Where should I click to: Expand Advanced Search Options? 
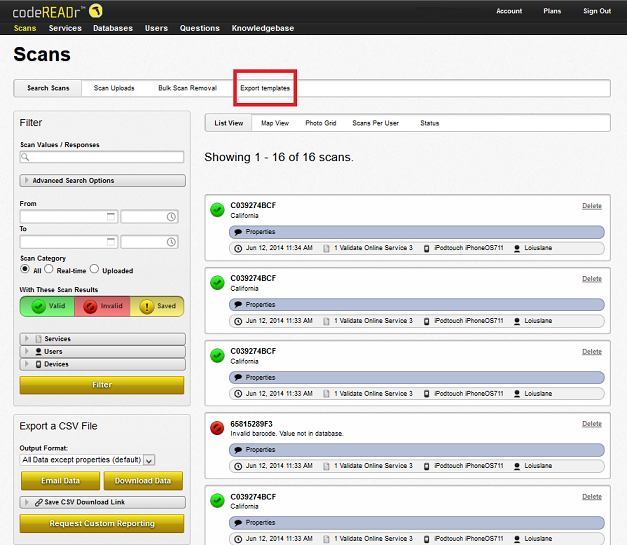click(x=102, y=180)
